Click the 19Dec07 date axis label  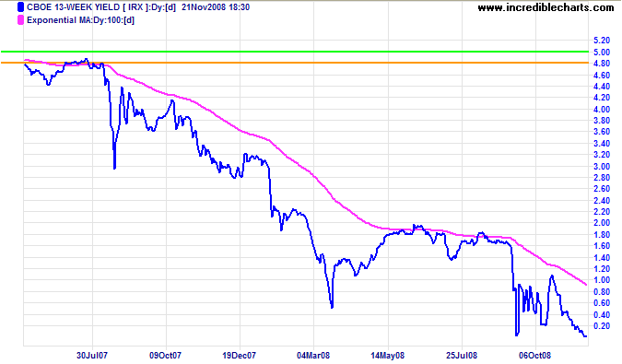click(240, 356)
